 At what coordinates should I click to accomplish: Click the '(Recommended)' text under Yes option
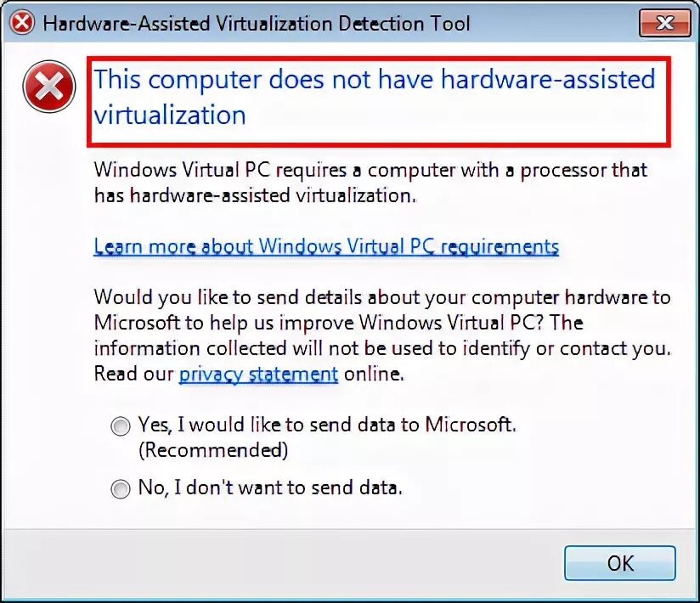pyautogui.click(x=213, y=450)
